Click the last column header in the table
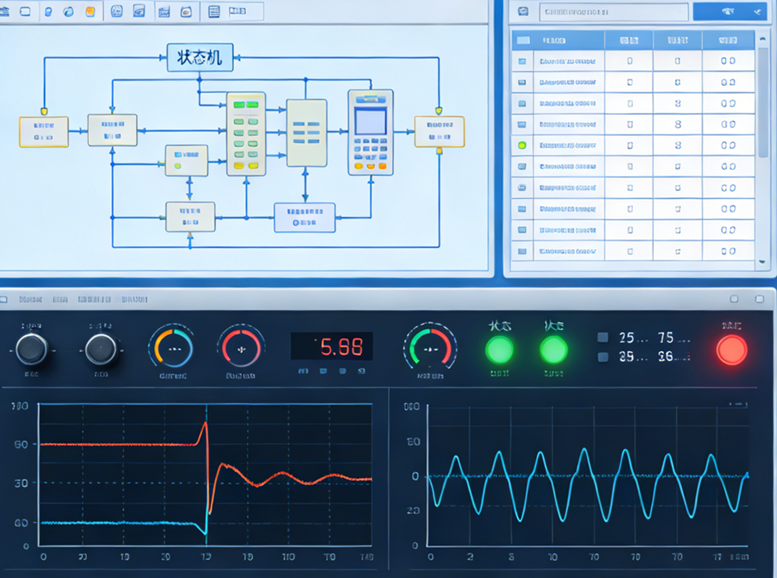This screenshot has width=777, height=578. 728,40
